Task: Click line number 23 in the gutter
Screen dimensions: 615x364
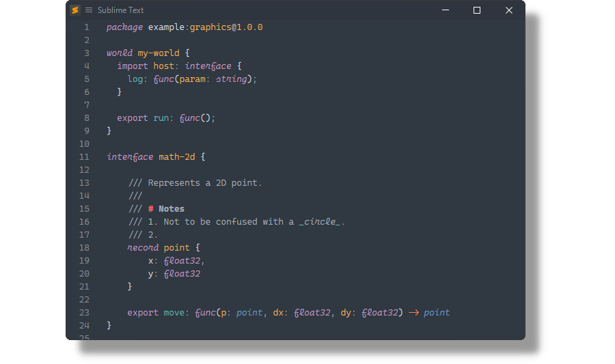Action: 84,313
